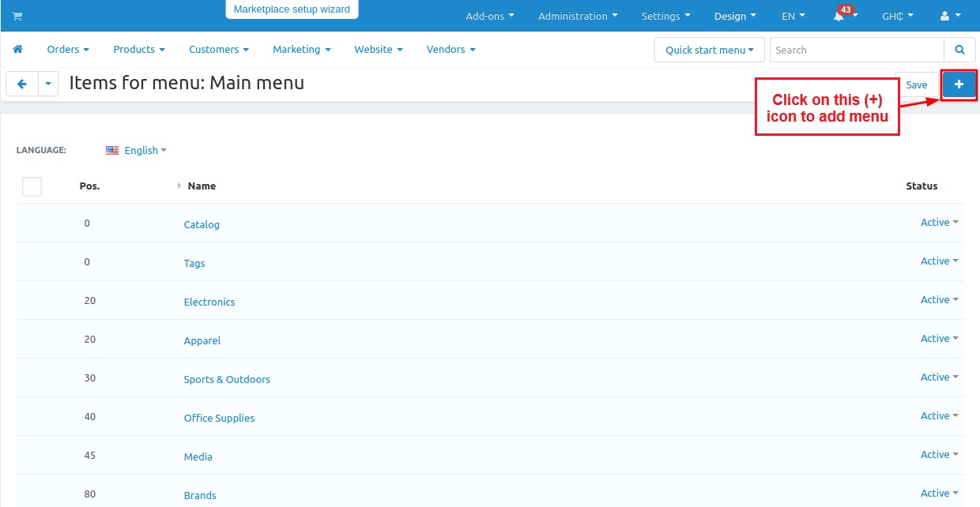Open the notifications bell icon
980x507 pixels.
click(839, 17)
